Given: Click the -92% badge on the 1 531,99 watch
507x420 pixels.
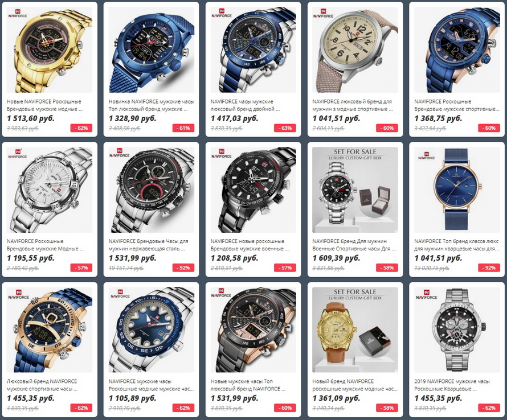Looking at the screenshot, I should [183, 268].
